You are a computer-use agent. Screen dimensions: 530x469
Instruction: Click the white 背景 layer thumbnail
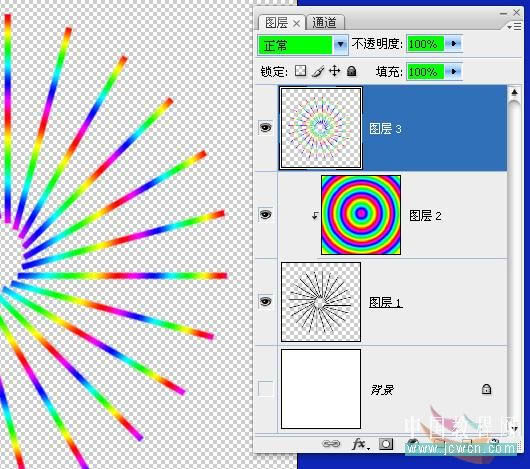tap(321, 389)
